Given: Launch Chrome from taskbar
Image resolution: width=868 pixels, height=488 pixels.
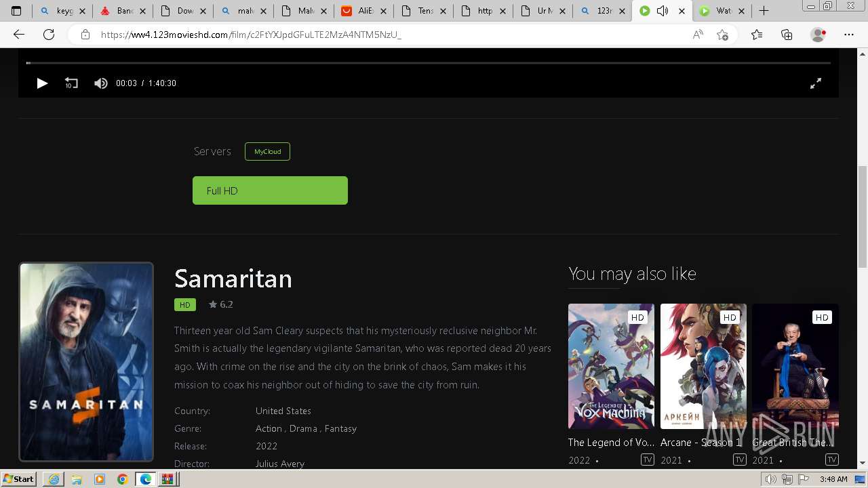Looking at the screenshot, I should [122, 479].
